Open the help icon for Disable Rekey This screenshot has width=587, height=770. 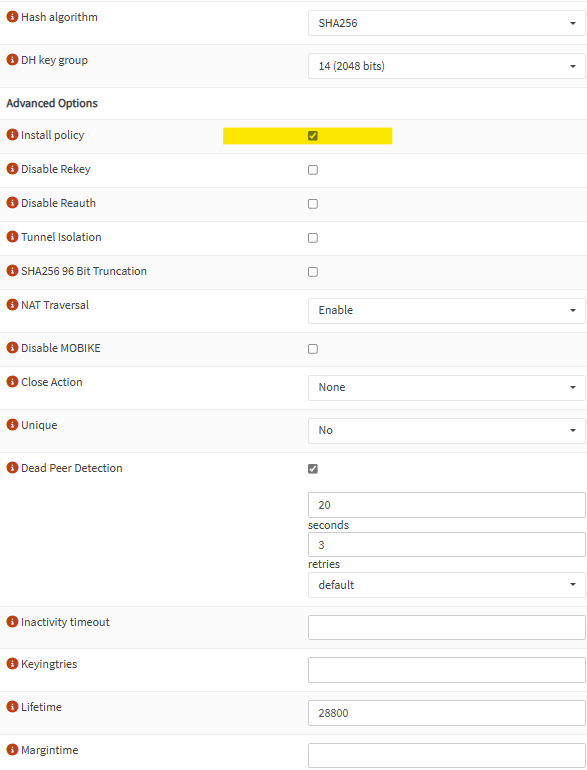click(12, 169)
